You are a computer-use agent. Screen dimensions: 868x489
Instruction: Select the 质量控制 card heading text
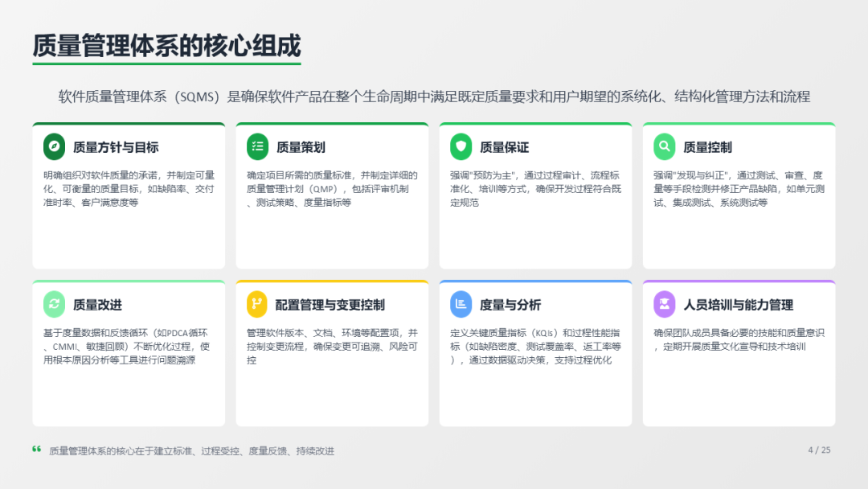pyautogui.click(x=707, y=147)
